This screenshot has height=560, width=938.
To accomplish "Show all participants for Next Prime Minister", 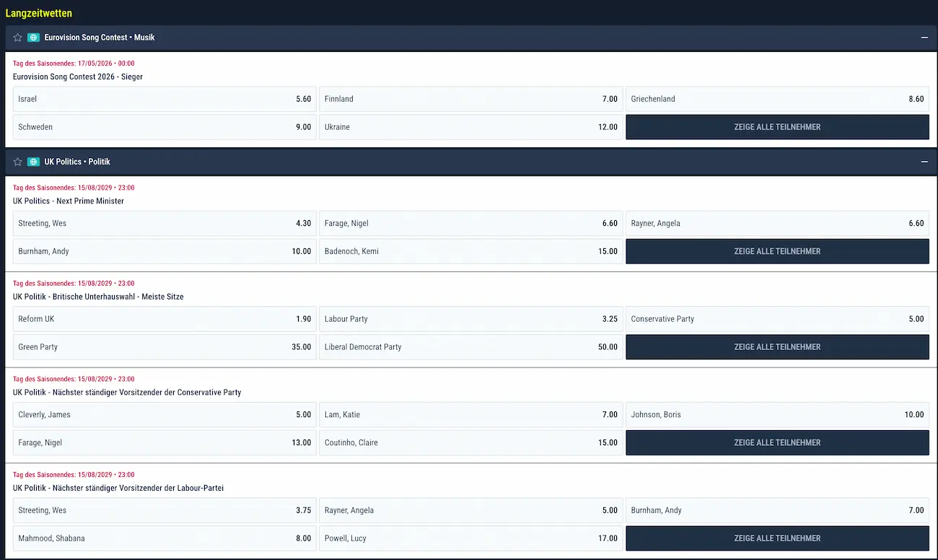I will 777,251.
